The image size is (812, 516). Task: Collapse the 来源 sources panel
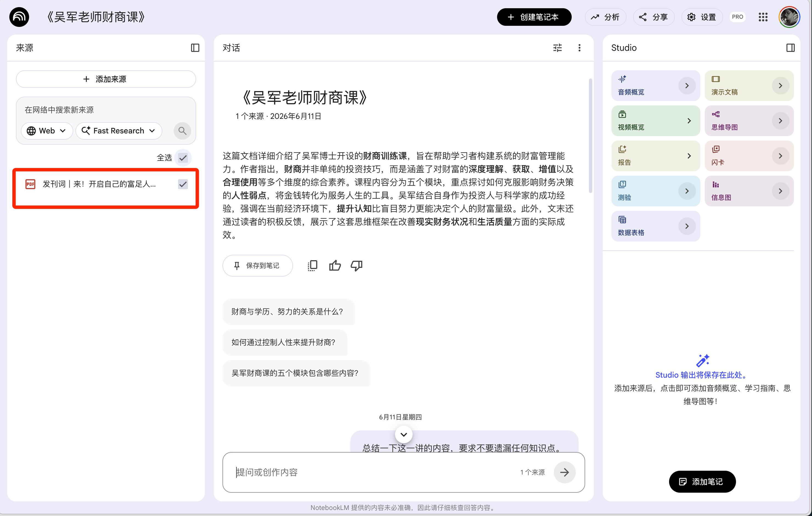195,47
